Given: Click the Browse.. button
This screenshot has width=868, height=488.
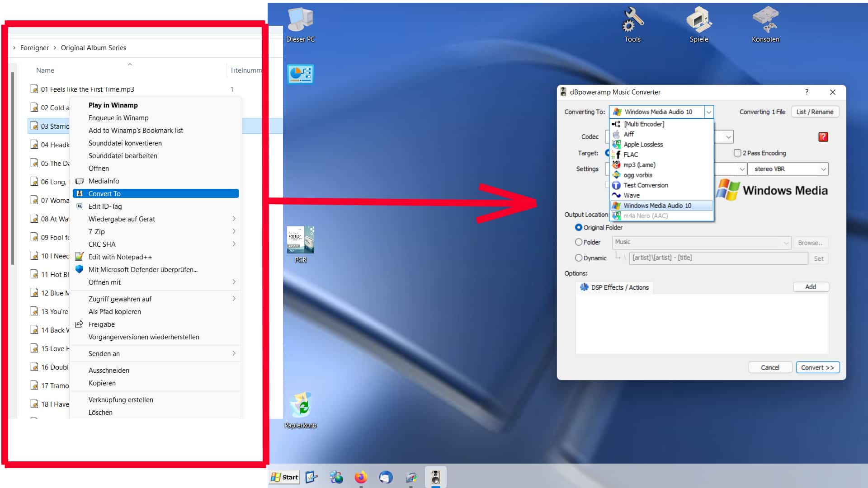Looking at the screenshot, I should pyautogui.click(x=810, y=243).
